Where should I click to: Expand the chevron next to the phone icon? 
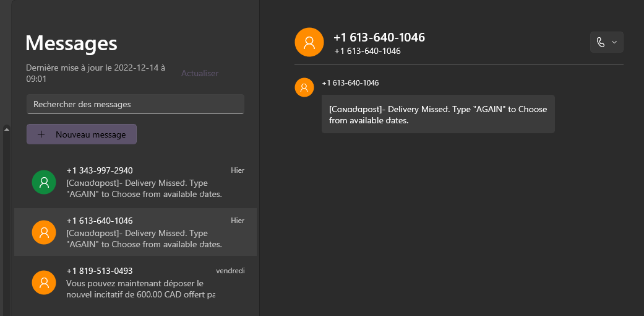(x=614, y=42)
